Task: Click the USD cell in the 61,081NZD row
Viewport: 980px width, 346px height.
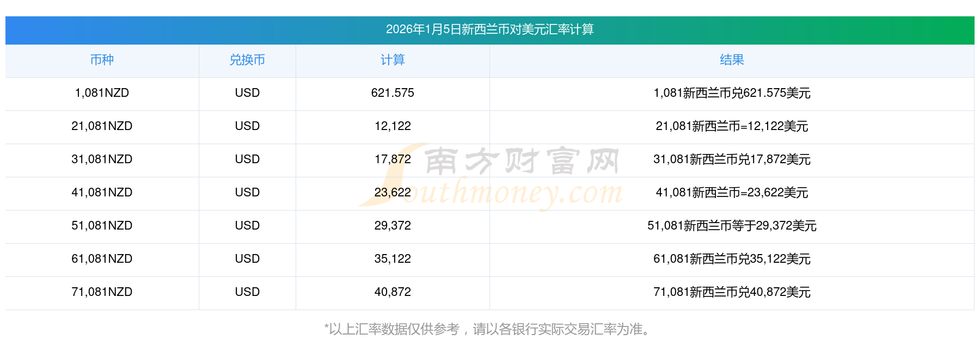Action: [x=247, y=259]
